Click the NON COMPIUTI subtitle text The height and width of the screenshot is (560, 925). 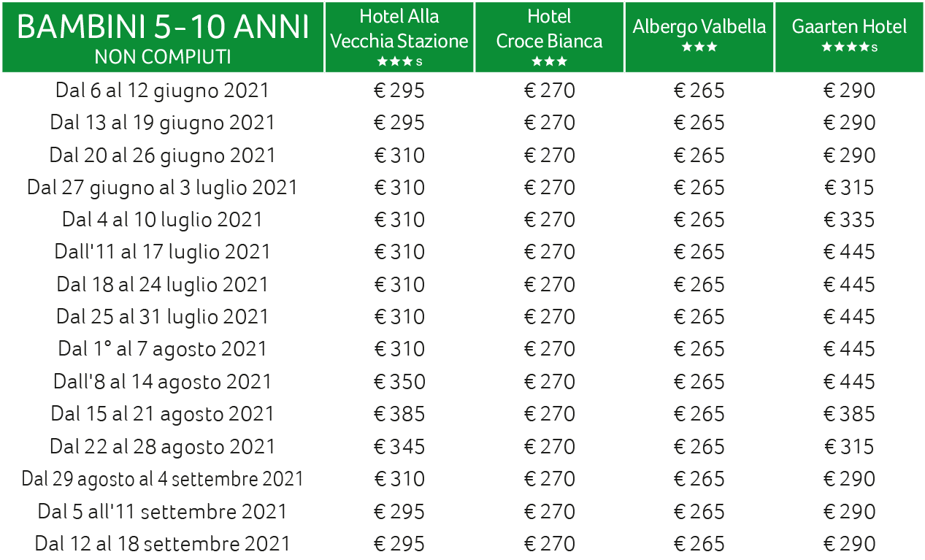click(x=163, y=57)
